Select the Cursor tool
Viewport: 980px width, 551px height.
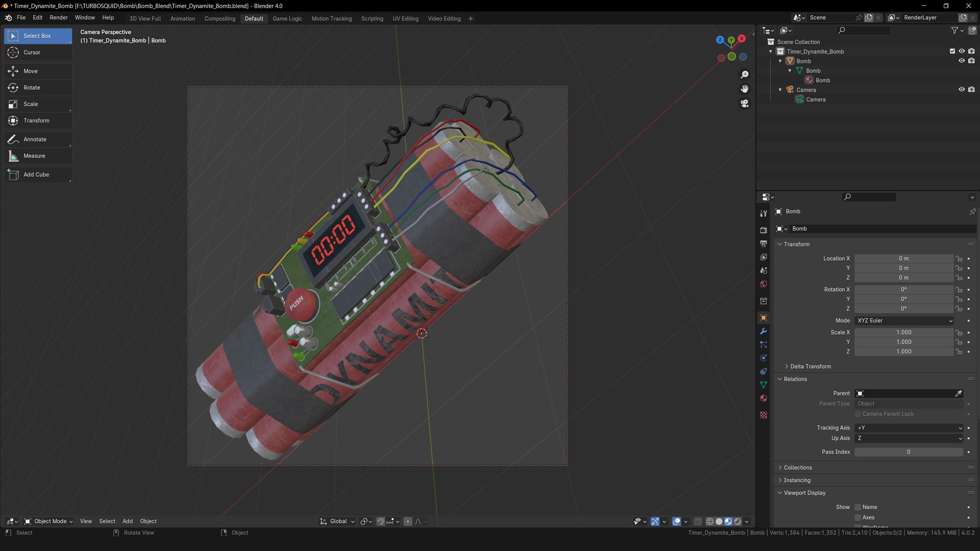click(38, 53)
